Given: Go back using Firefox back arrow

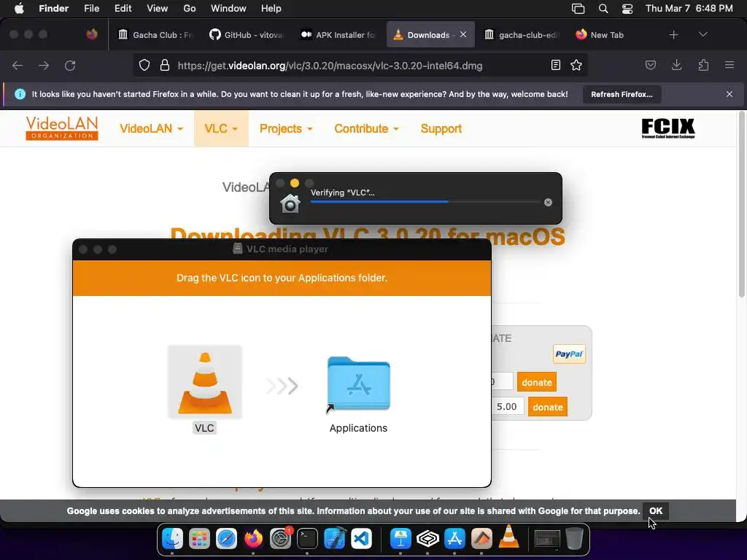Looking at the screenshot, I should [18, 65].
